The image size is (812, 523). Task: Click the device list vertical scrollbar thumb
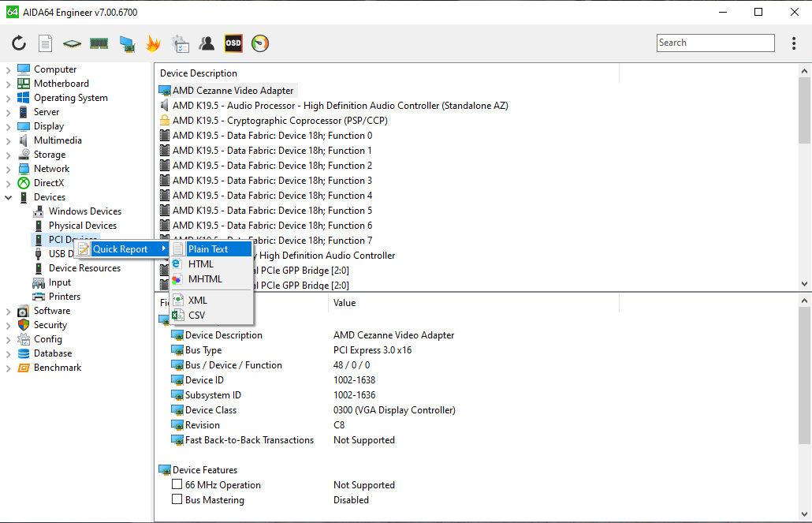point(804,110)
